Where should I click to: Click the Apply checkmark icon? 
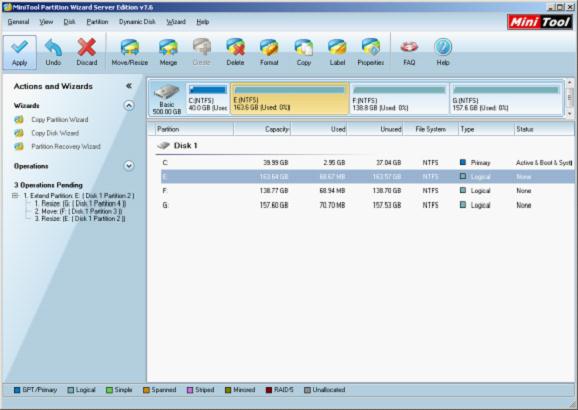point(20,47)
